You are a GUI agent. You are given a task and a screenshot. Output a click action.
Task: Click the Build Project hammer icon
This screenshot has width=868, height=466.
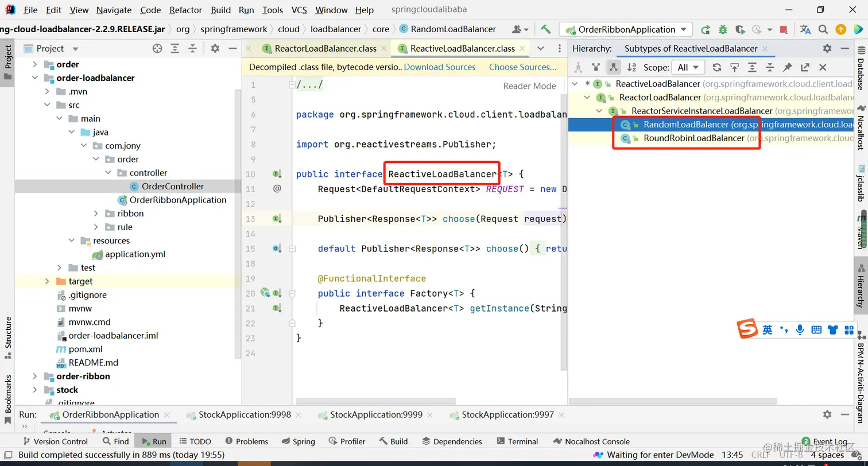point(545,29)
